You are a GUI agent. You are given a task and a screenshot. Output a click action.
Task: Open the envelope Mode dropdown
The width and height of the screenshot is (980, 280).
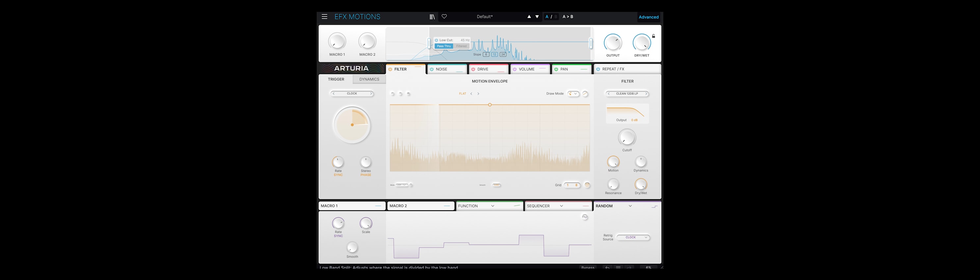[x=402, y=185]
